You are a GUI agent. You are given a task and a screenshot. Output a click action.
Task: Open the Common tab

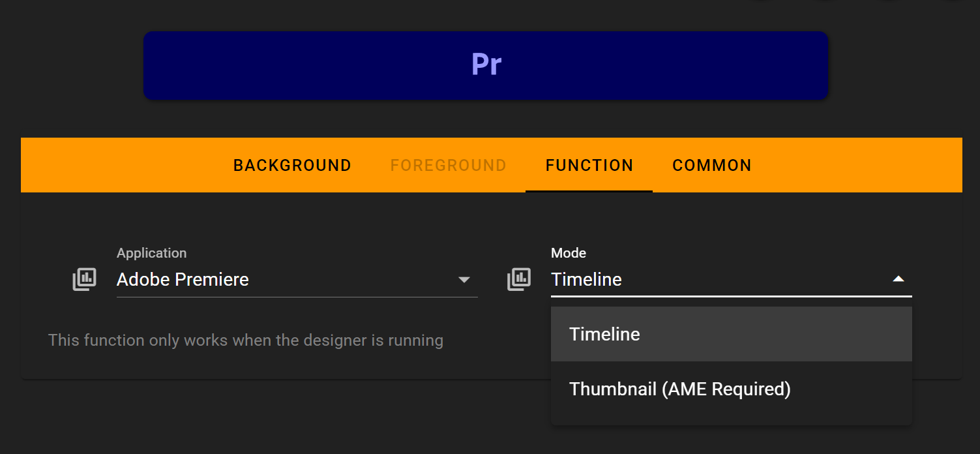712,165
